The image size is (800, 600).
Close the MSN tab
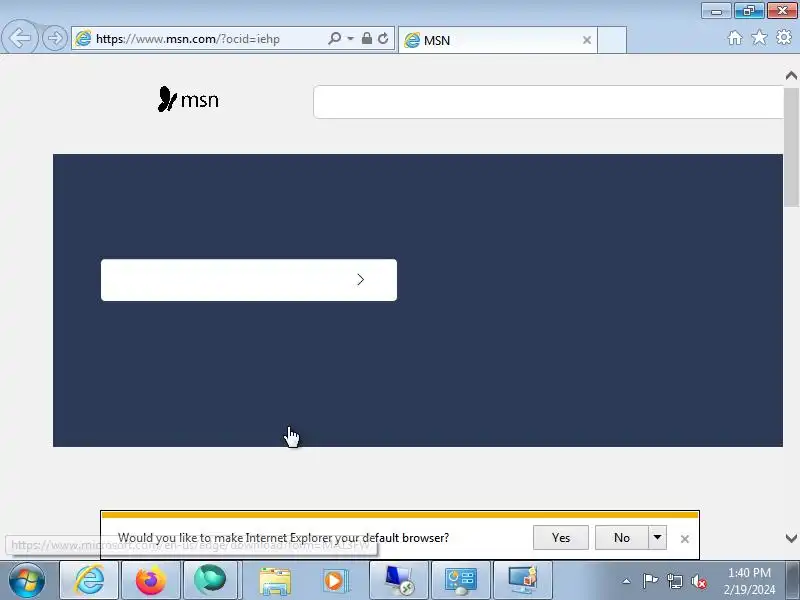click(x=587, y=40)
